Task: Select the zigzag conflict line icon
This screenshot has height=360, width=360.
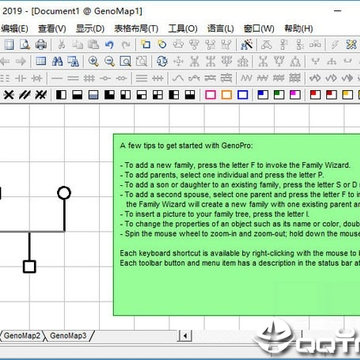Action: pos(247,78)
